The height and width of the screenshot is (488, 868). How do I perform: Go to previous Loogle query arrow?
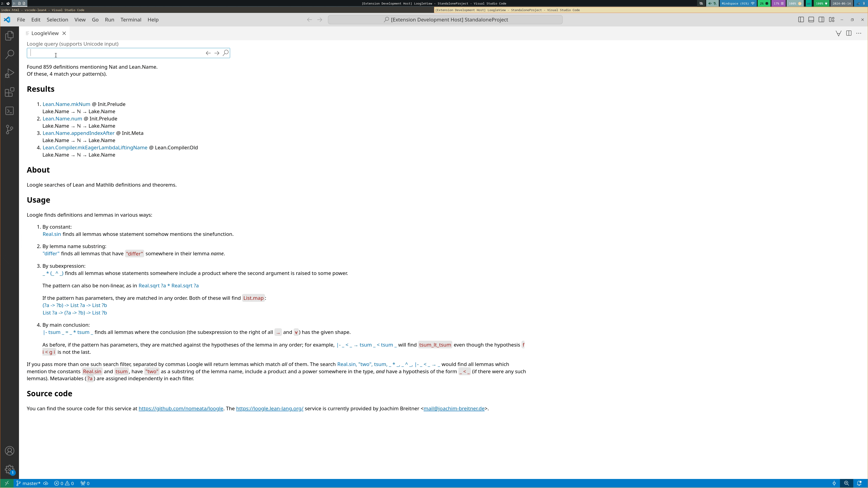[x=208, y=53]
